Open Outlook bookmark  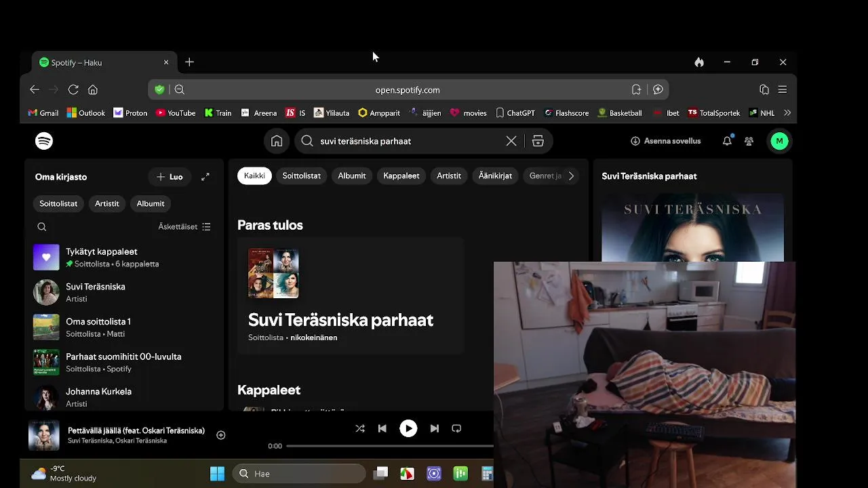[86, 113]
